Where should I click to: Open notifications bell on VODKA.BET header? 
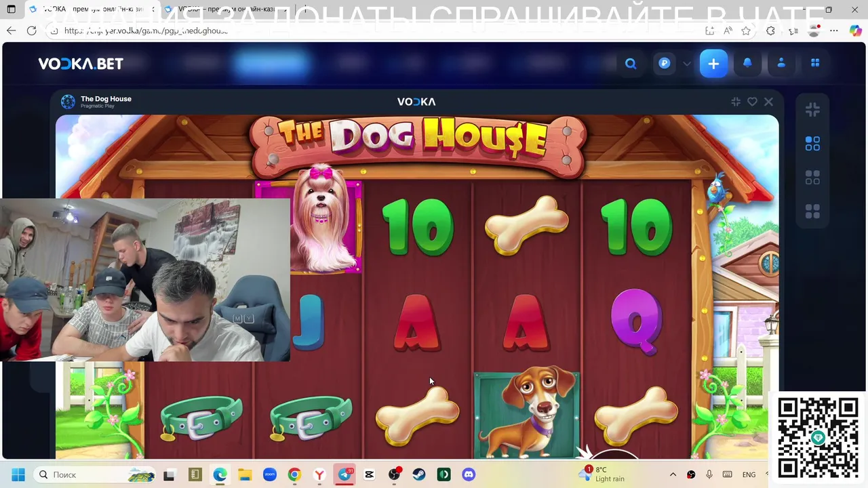(x=747, y=63)
